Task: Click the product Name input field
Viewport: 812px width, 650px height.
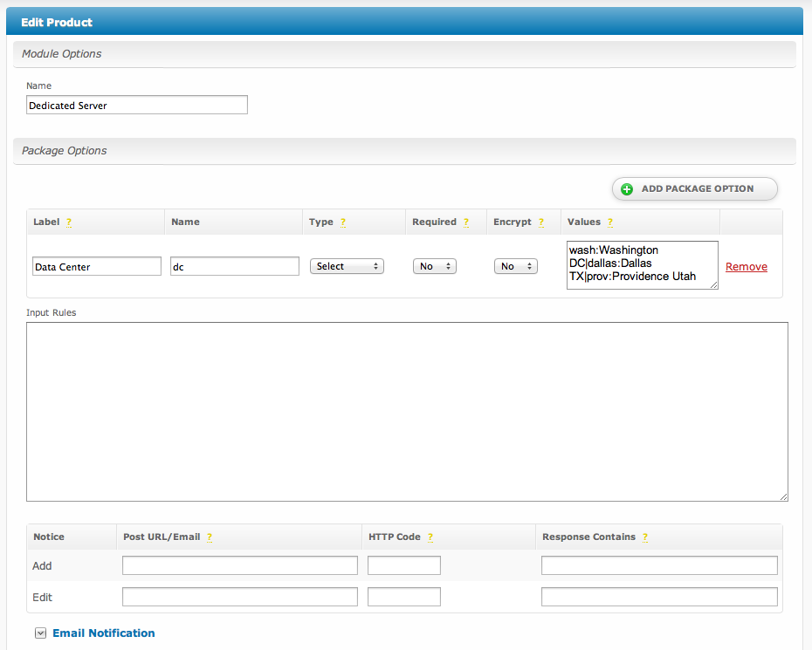Action: click(x=137, y=106)
